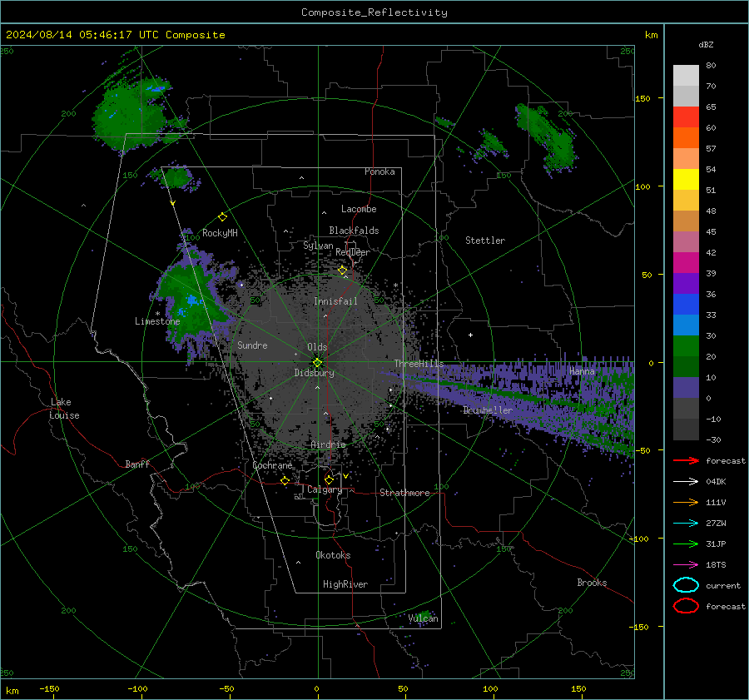Click the storm echo northeast near 200 ring

[x=546, y=138]
